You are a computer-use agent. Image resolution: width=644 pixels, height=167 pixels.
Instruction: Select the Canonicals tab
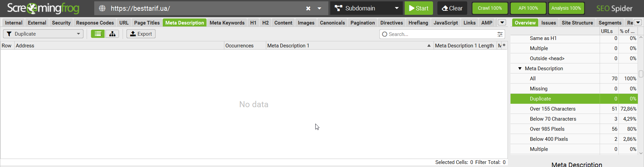[x=332, y=23]
